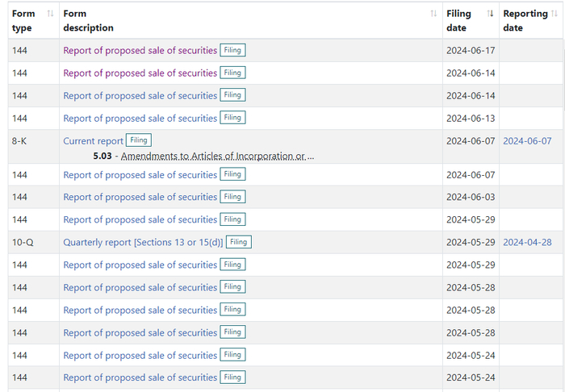Open Filing badge next to Current report
This screenshot has height=392, width=565.
pos(139,140)
